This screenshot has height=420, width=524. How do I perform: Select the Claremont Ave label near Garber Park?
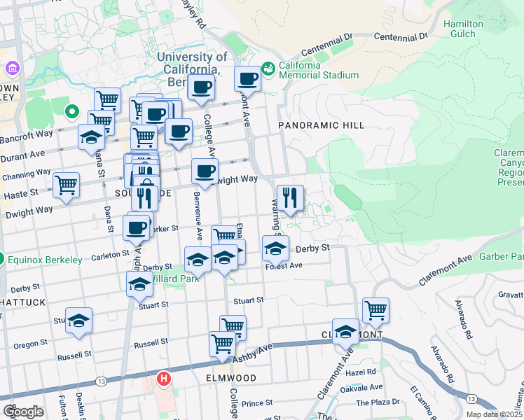[x=446, y=270]
